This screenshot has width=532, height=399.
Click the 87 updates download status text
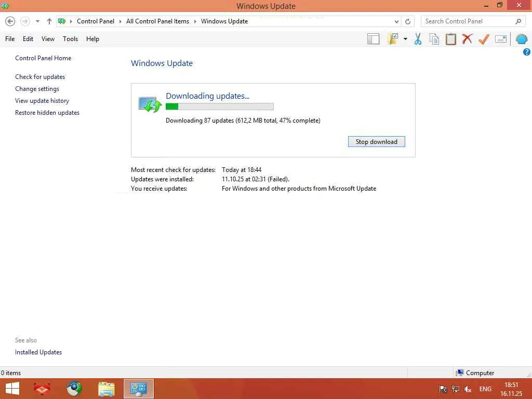click(243, 121)
